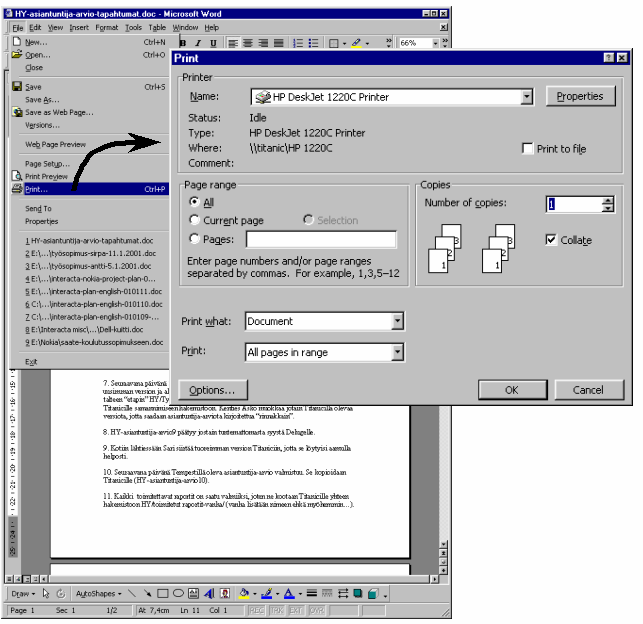This screenshot has width=643, height=624.
Task: Align text right in formatting toolbar
Action: click(x=263, y=43)
